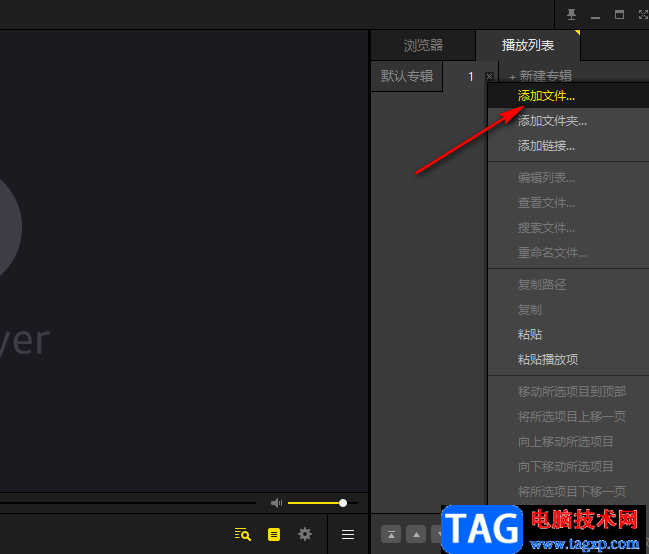Open the hamburger main menu
The height and width of the screenshot is (554, 649).
point(348,535)
